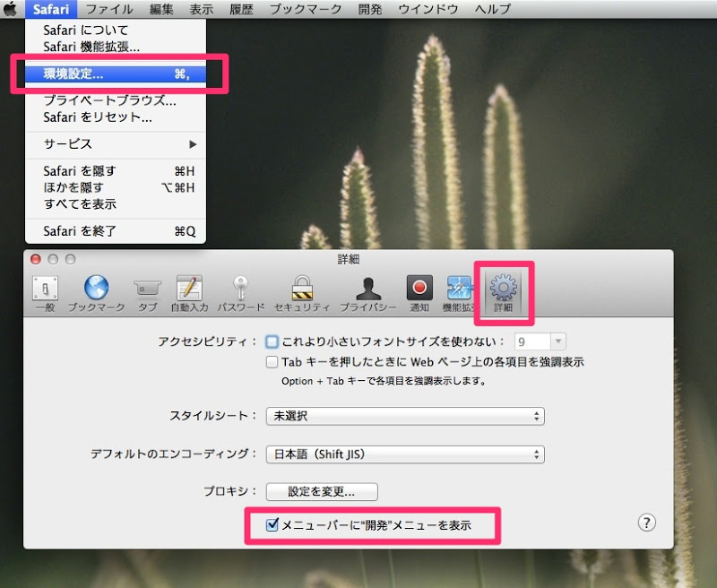Image resolution: width=717 pixels, height=588 pixels.
Task: Open the セキュリティ preferences pane
Action: pos(302,293)
